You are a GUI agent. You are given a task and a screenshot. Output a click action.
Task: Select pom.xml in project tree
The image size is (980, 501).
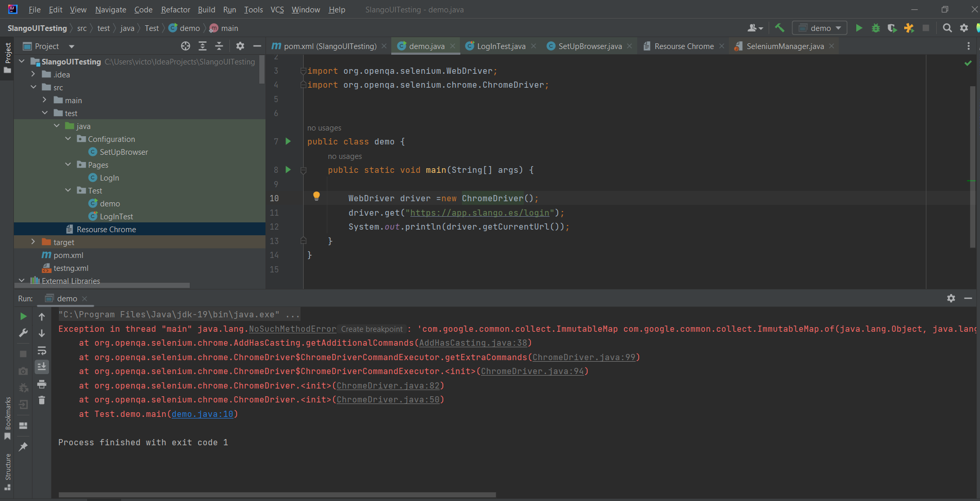(x=68, y=255)
